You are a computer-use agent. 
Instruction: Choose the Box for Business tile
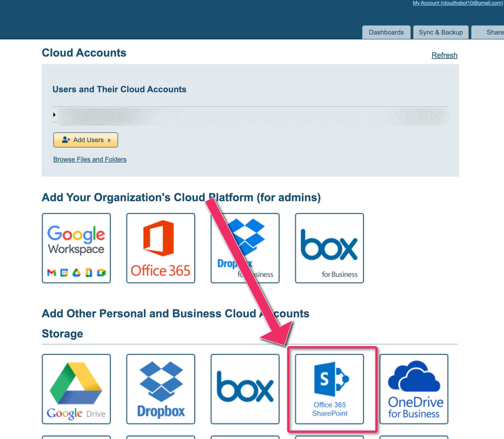(x=329, y=248)
